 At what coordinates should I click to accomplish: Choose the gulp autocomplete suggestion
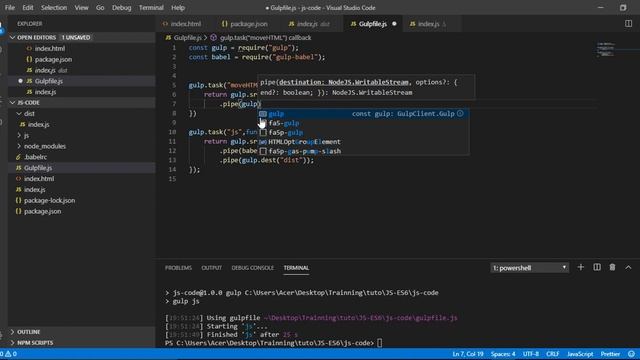(x=363, y=114)
